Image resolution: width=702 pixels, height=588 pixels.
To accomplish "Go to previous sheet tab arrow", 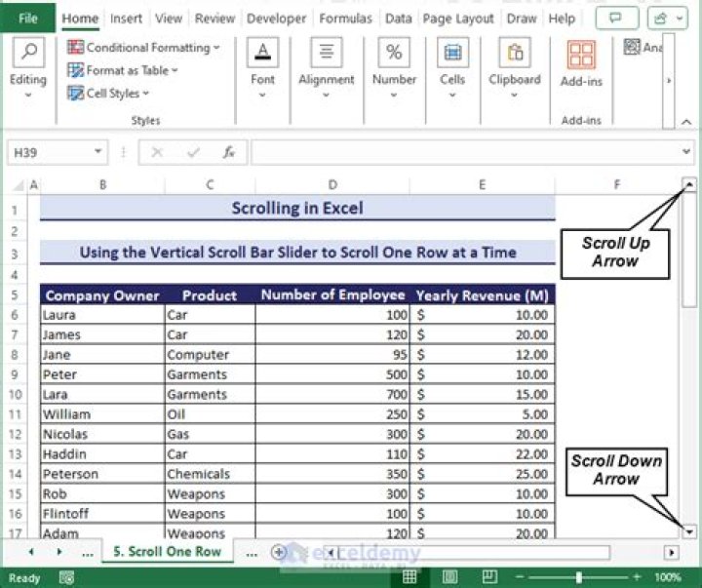I will (x=31, y=552).
